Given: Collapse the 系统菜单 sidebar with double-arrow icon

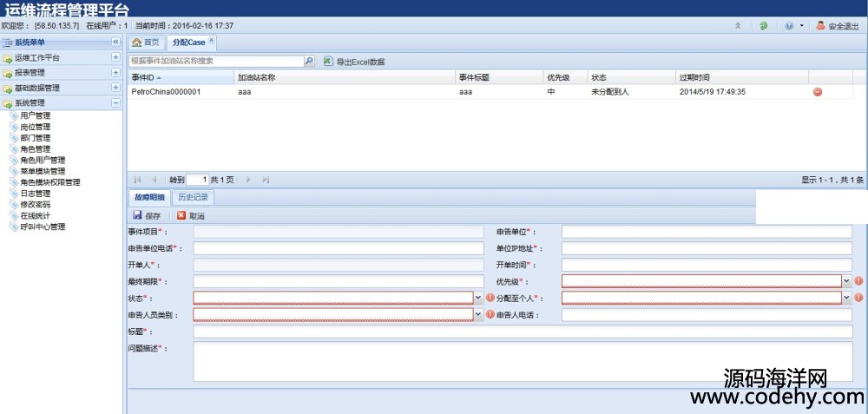Looking at the screenshot, I should [115, 42].
